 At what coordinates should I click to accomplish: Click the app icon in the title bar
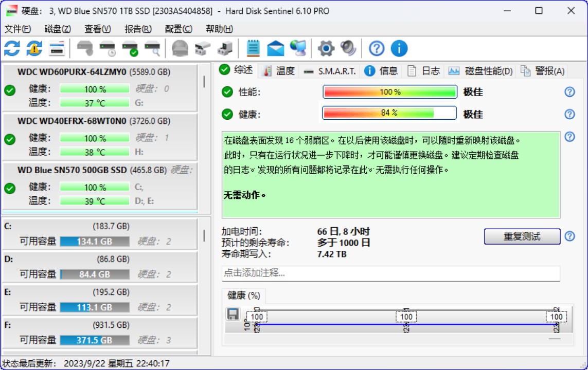tap(12, 11)
